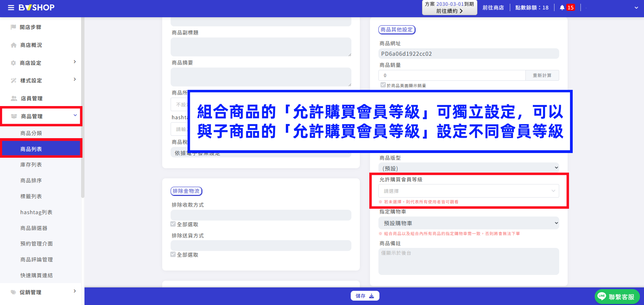644x305 pixels.
Task: Click the LINE icon on 聯繫客服
Action: click(602, 296)
